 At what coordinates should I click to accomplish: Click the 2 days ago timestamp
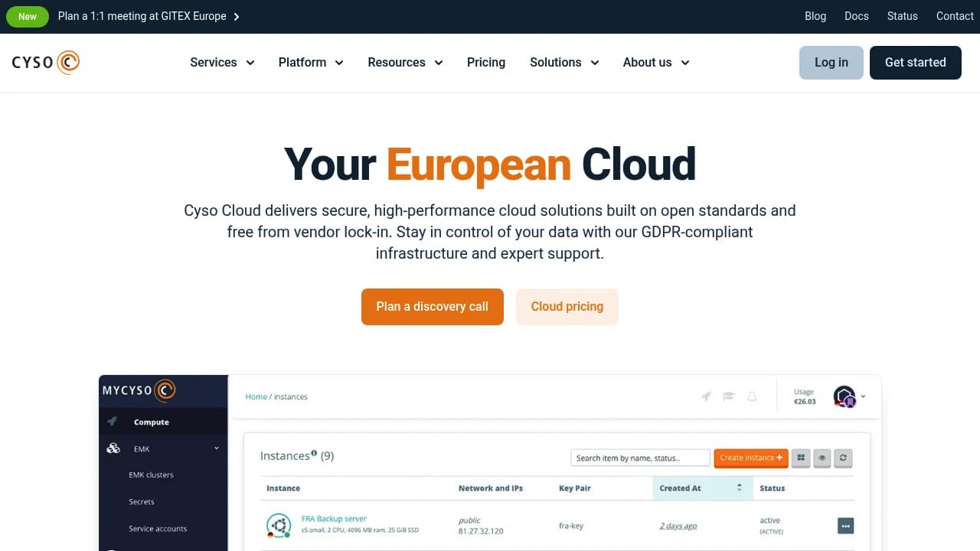678,526
